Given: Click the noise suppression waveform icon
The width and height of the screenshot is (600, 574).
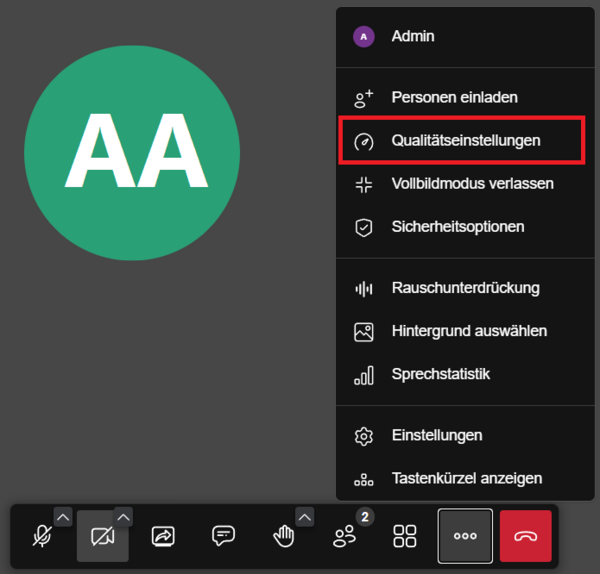Looking at the screenshot, I should 364,289.
